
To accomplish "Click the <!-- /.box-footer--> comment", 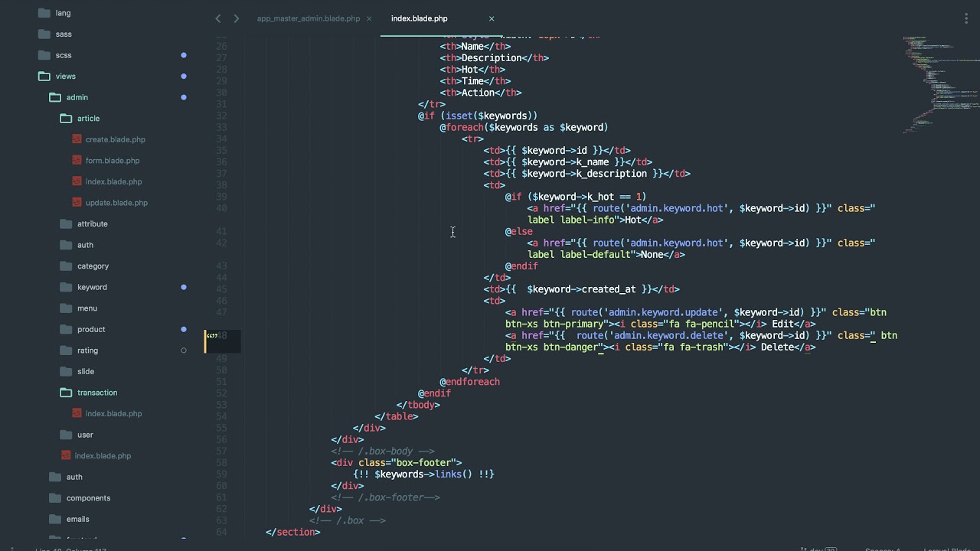I will pos(386,497).
